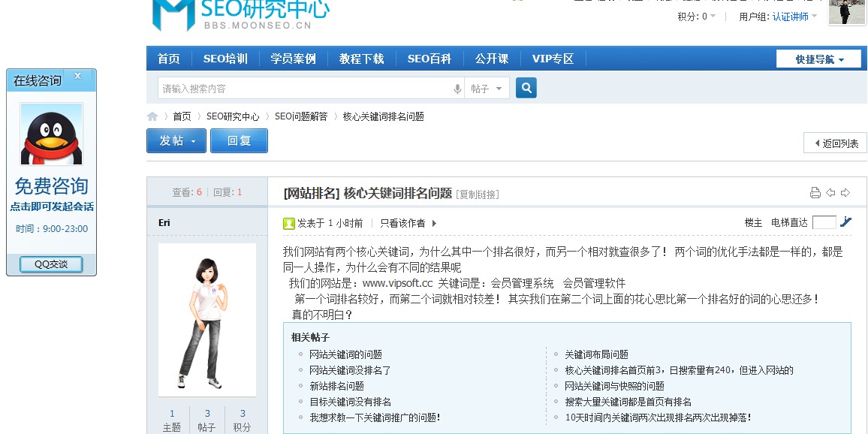Close the 在线咨询 floating widget

[x=77, y=76]
